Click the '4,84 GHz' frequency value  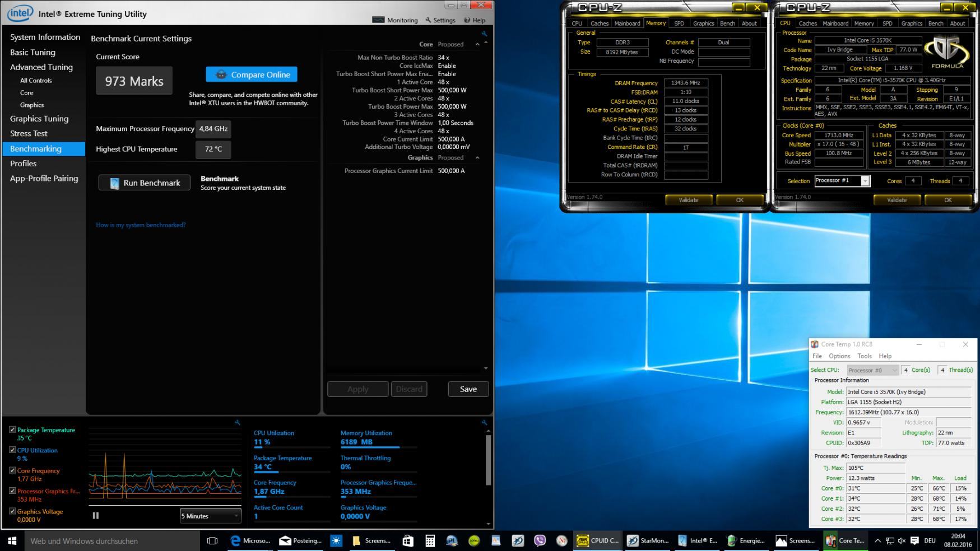(213, 129)
